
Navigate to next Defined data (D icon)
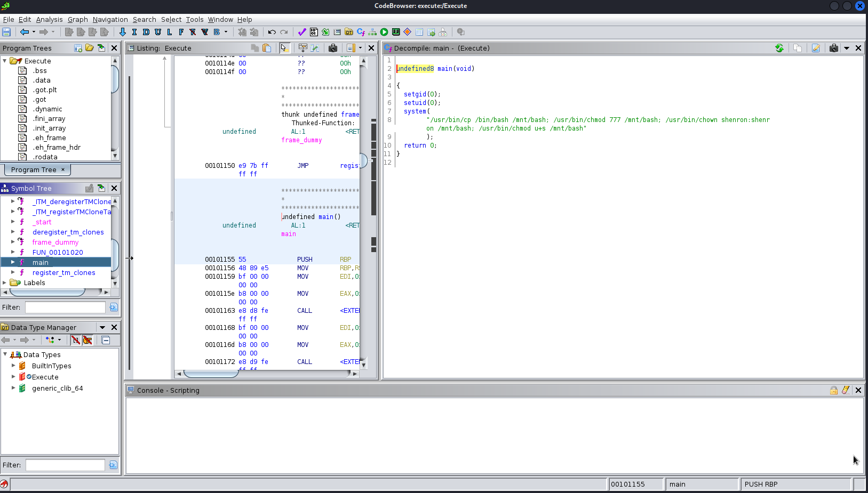tap(146, 32)
